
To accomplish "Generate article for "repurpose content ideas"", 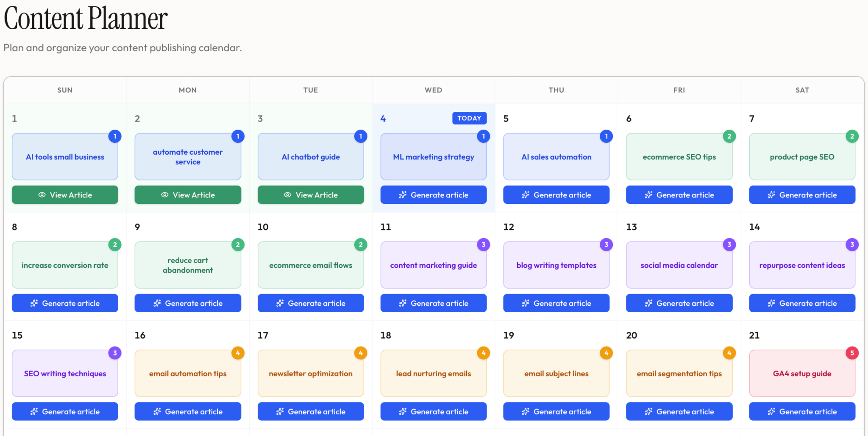I will point(802,303).
